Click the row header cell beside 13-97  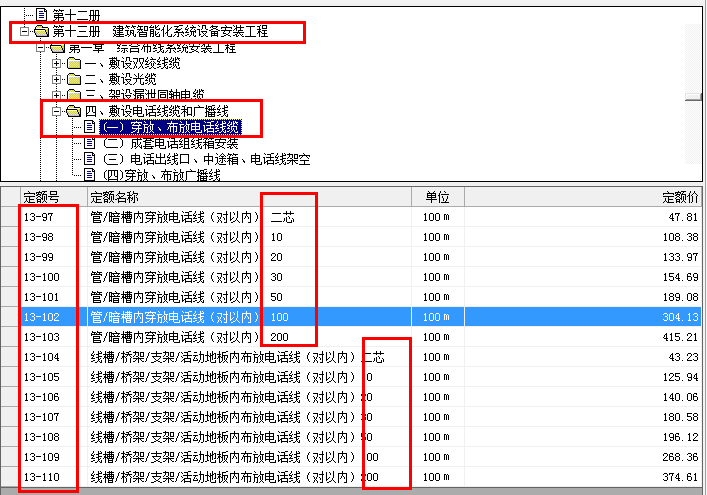(x=10, y=217)
